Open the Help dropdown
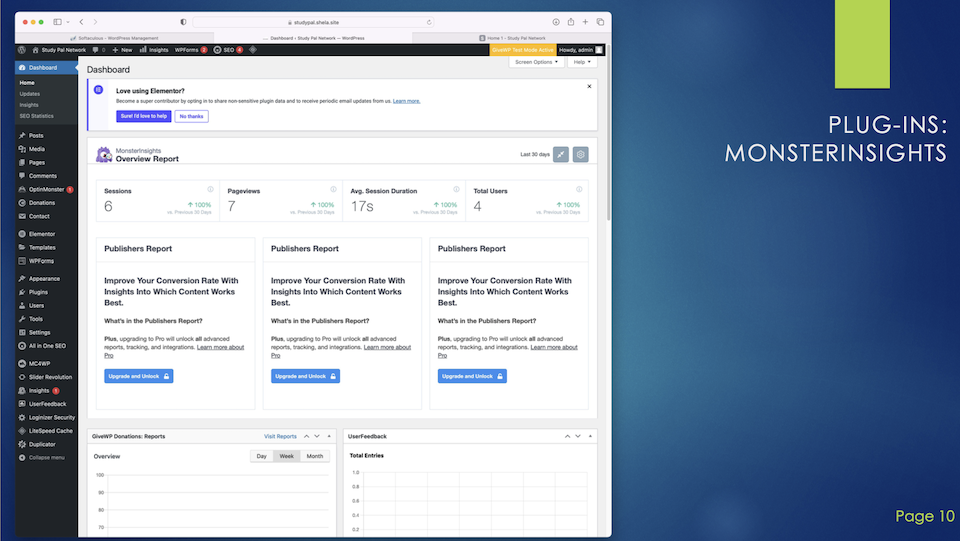 click(581, 62)
